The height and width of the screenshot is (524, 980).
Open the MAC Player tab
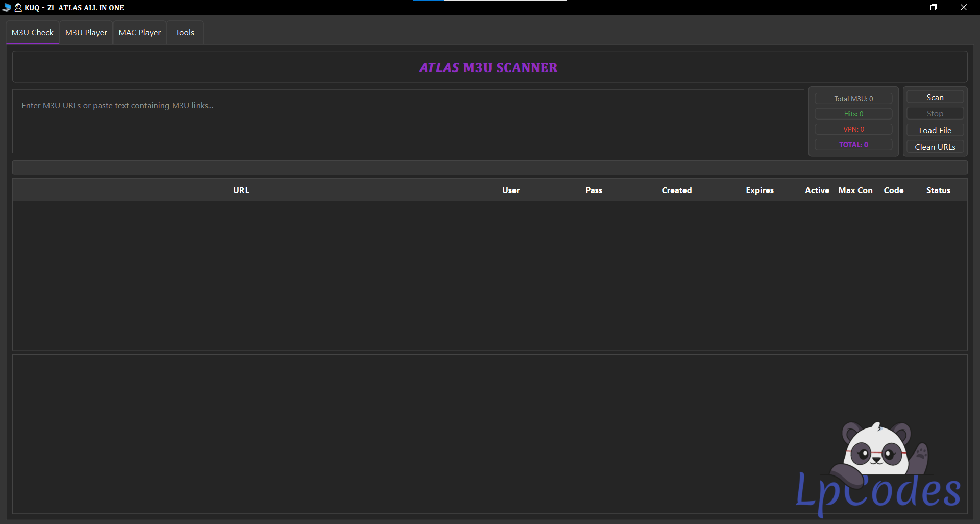point(139,33)
